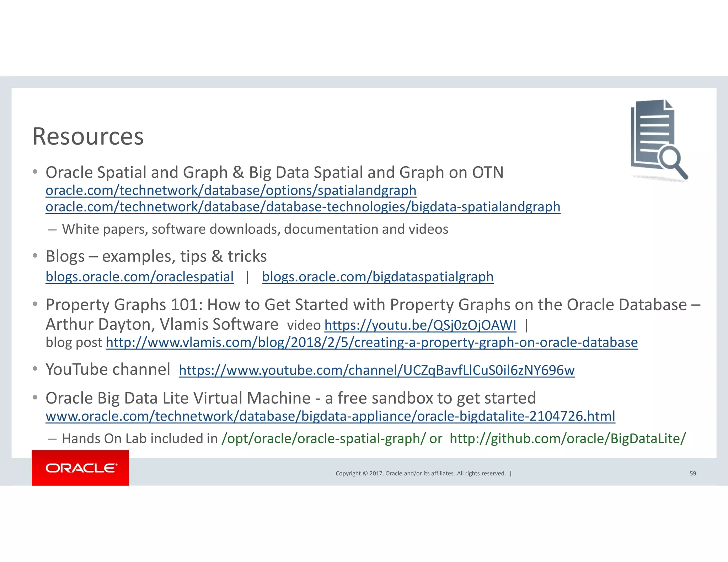Viewport: 728px width, 562px height.
Task: Open oracle.com options/spatialandgraph link
Action: coord(231,190)
